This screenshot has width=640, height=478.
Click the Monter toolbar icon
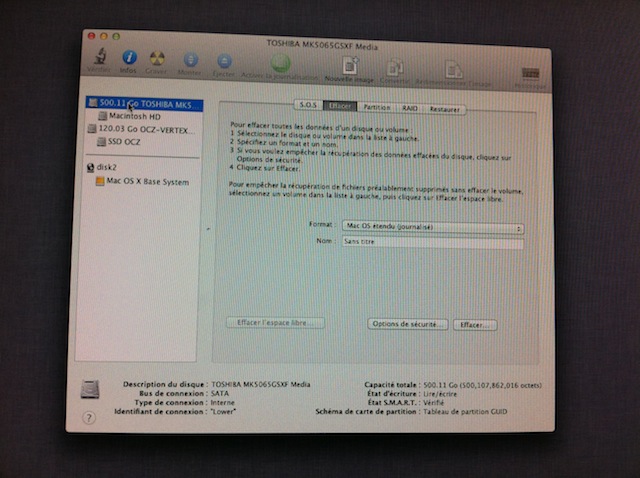tap(190, 60)
